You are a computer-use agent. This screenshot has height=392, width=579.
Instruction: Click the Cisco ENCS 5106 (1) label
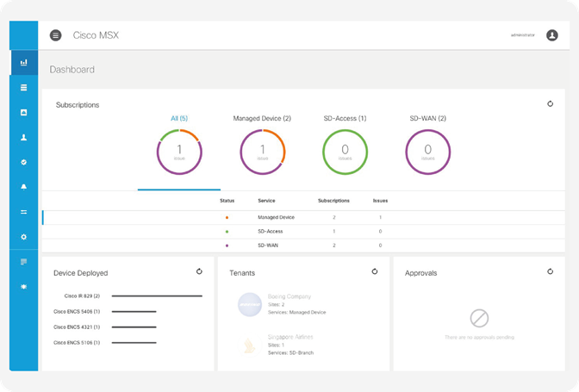tap(77, 343)
